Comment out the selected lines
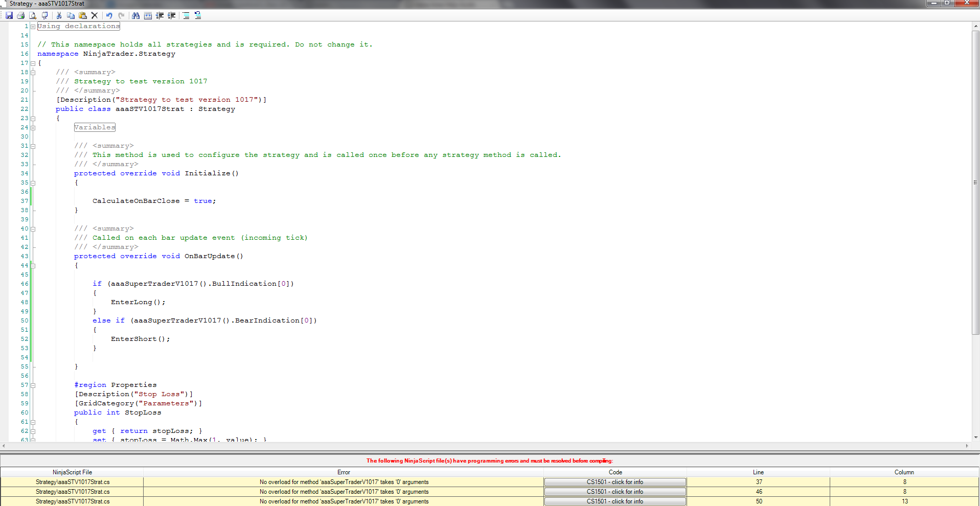 (x=186, y=15)
